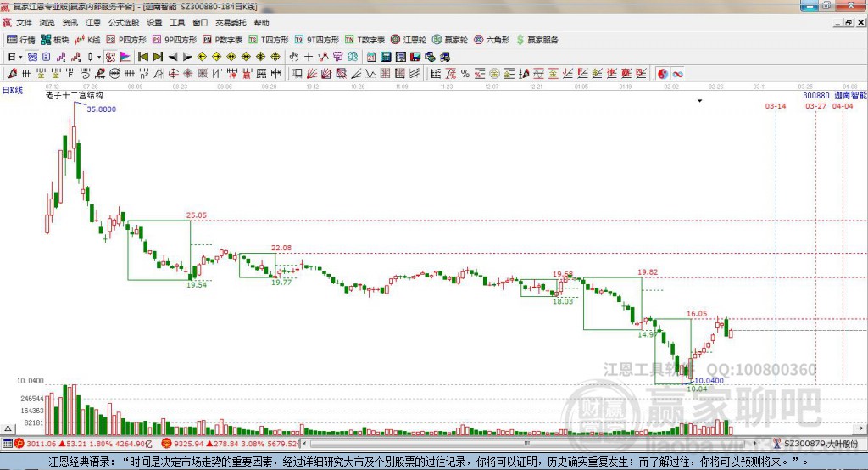This screenshot has height=470, width=868.
Task: Open the 9T四方形 tool
Action: pyautogui.click(x=317, y=39)
